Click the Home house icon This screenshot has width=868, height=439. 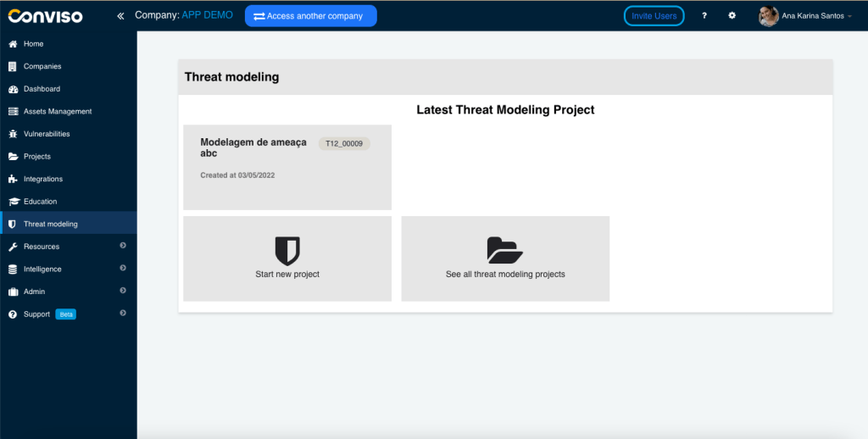[x=13, y=44]
